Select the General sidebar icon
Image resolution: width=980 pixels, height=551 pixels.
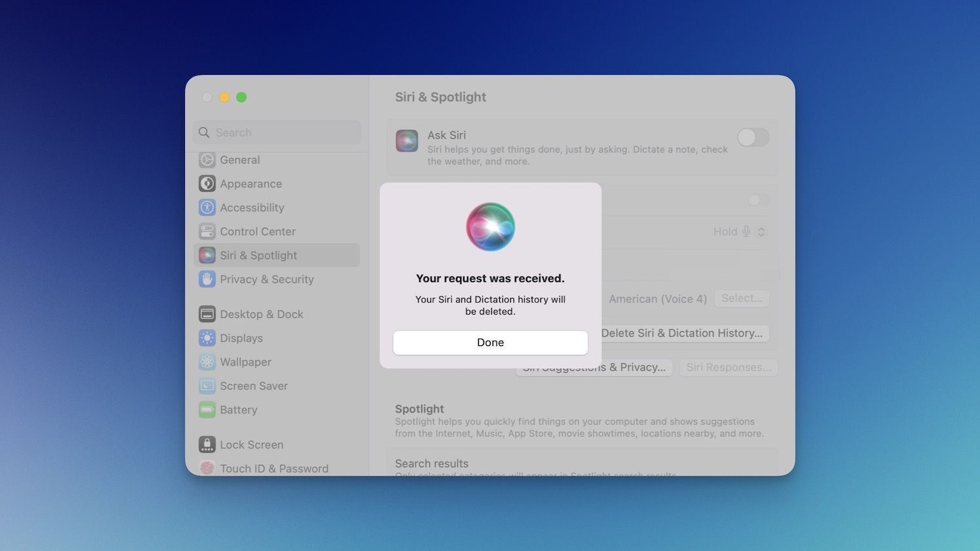[207, 160]
